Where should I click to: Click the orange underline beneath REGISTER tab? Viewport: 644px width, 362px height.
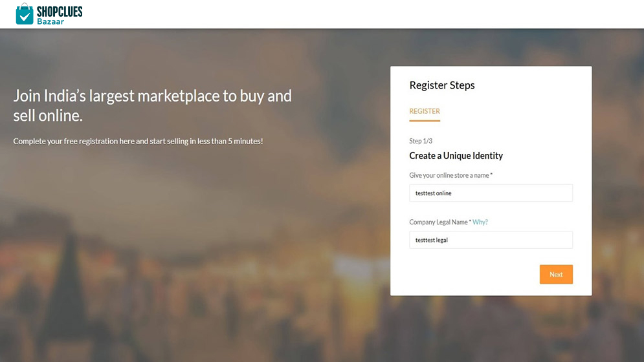[425, 120]
